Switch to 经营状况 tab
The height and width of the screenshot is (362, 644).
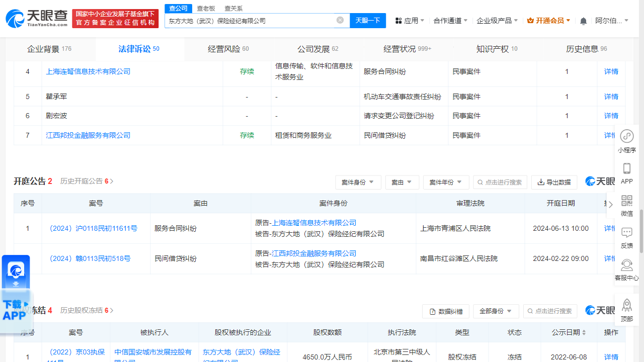click(408, 49)
